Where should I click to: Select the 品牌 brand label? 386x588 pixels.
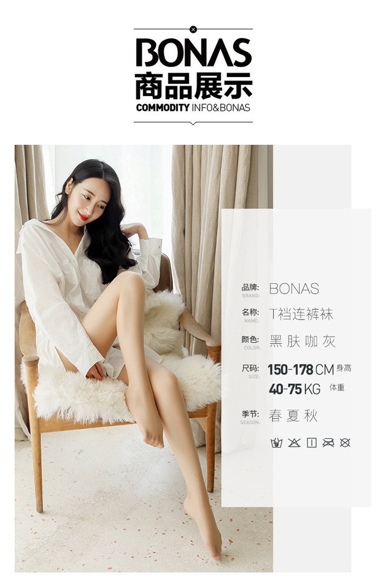(x=250, y=287)
